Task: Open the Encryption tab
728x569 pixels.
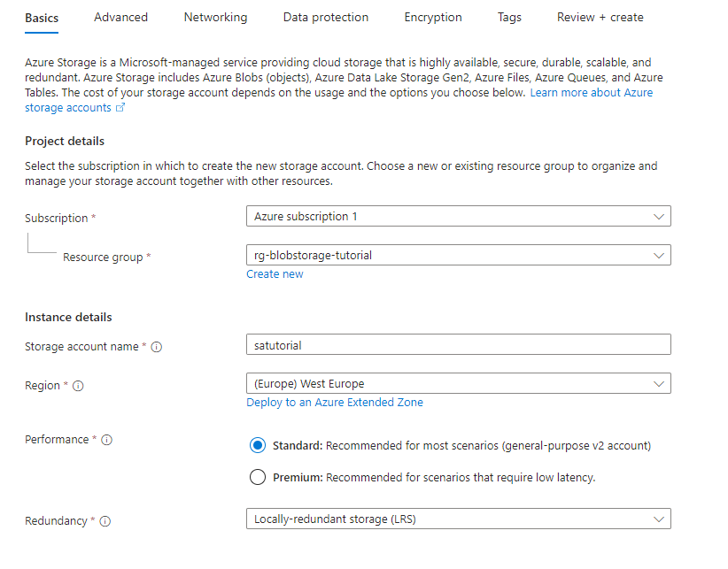Action: [x=433, y=18]
